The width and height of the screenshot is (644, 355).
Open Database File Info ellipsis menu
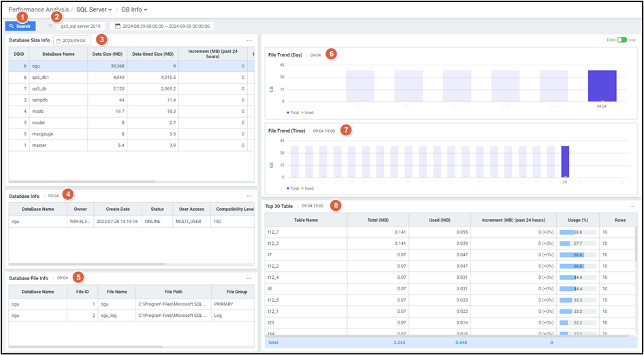click(249, 278)
